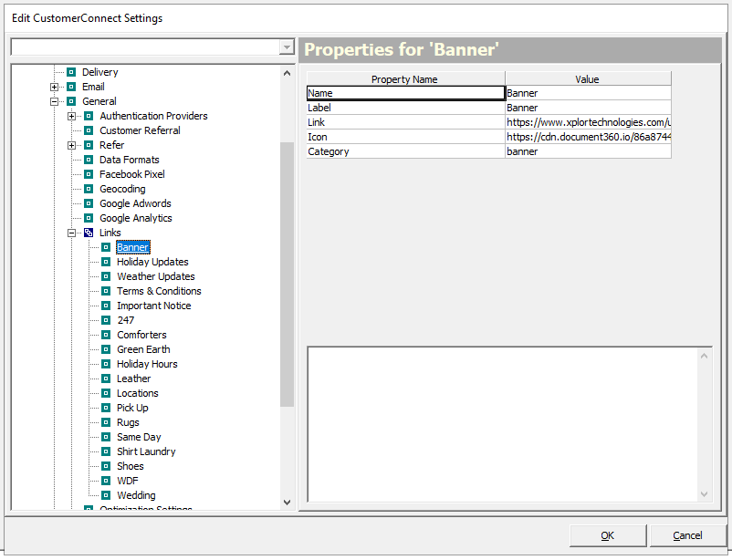Click the Weather Updates node icon
This screenshot has height=560, width=732.
106,276
